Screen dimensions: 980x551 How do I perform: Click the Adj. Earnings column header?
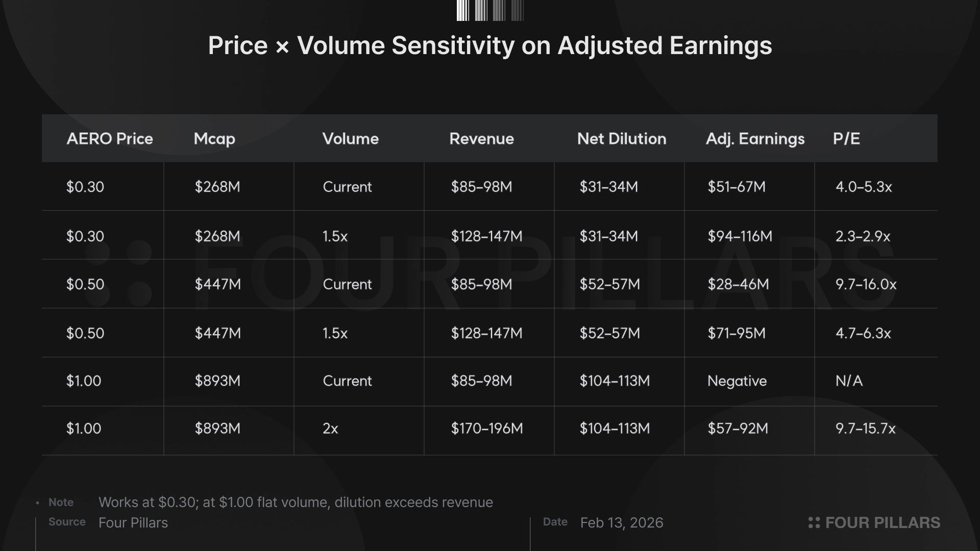755,139
